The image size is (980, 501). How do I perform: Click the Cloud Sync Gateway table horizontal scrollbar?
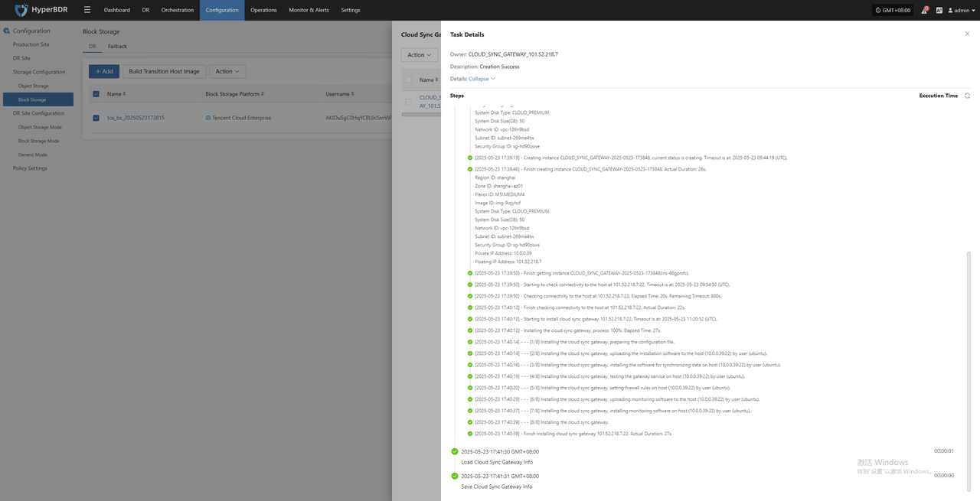coord(421,115)
